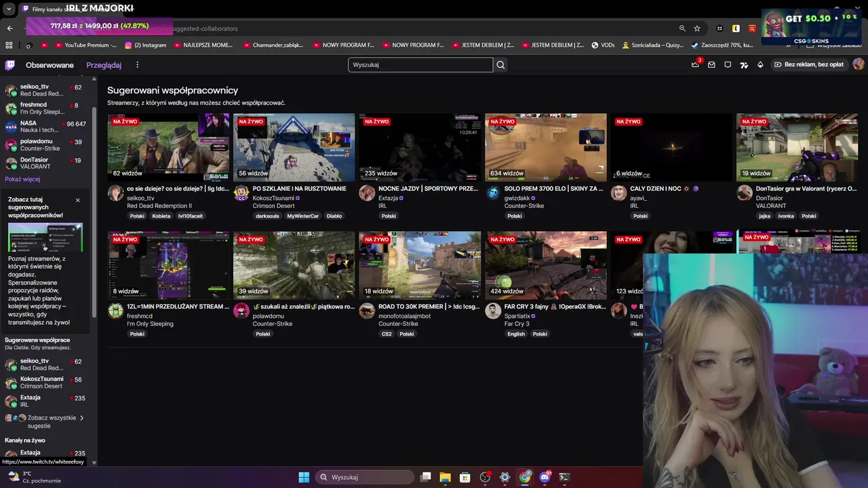Open the browser tab list dropdown
Image resolution: width=868 pixels, height=488 pixels.
point(9,9)
